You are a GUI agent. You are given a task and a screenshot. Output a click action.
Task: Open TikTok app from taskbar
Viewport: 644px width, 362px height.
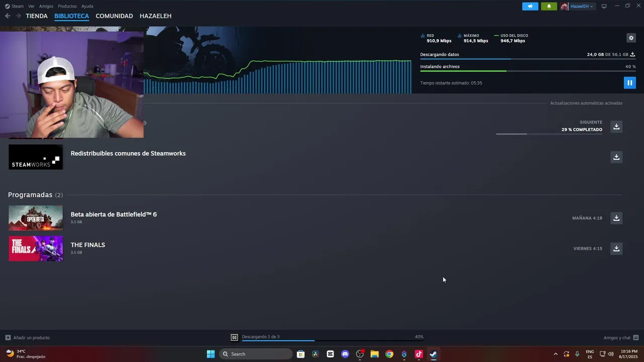[x=419, y=354]
